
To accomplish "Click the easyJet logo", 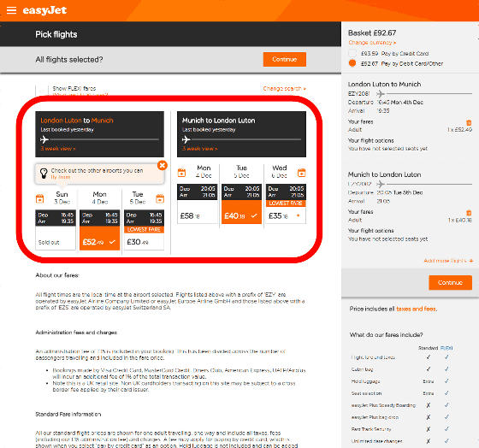I will (44, 10).
